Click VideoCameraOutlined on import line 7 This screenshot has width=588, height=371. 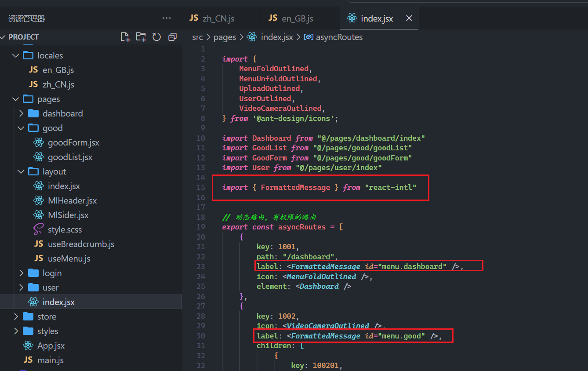[x=280, y=108]
